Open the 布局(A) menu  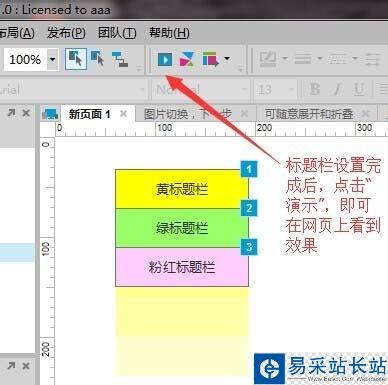pos(17,33)
